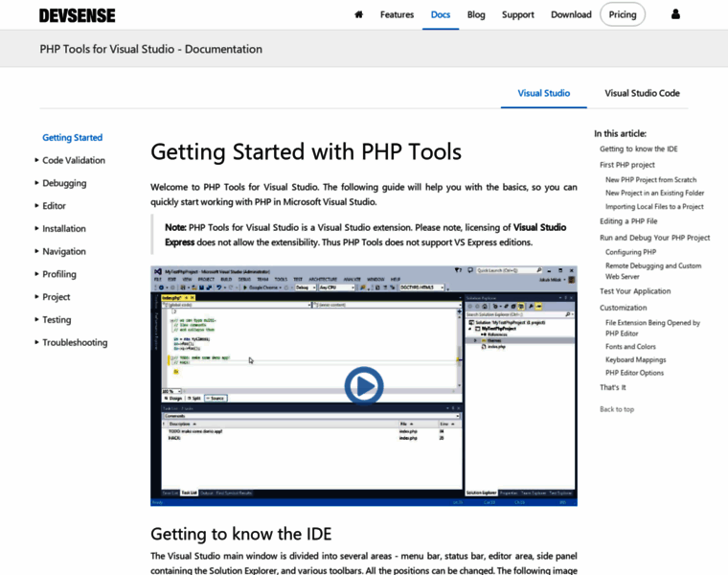Image resolution: width=728 pixels, height=575 pixels.
Task: Click the Back to top link
Action: click(x=617, y=409)
